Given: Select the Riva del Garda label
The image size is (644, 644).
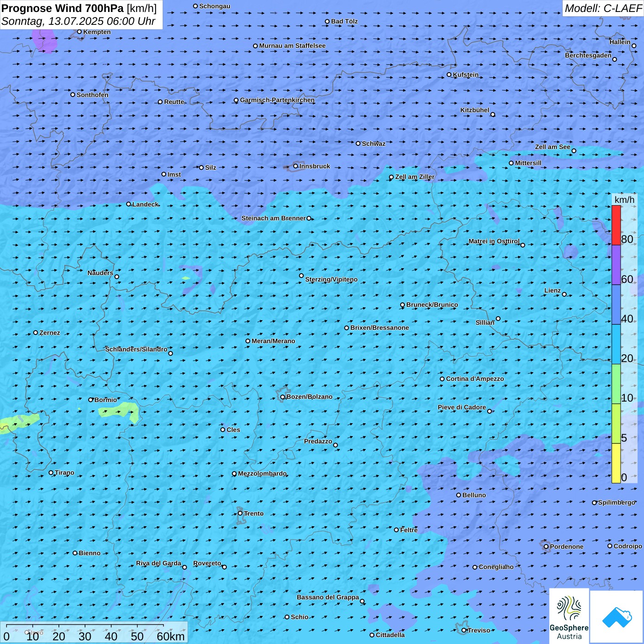Looking at the screenshot, I should click(158, 563).
